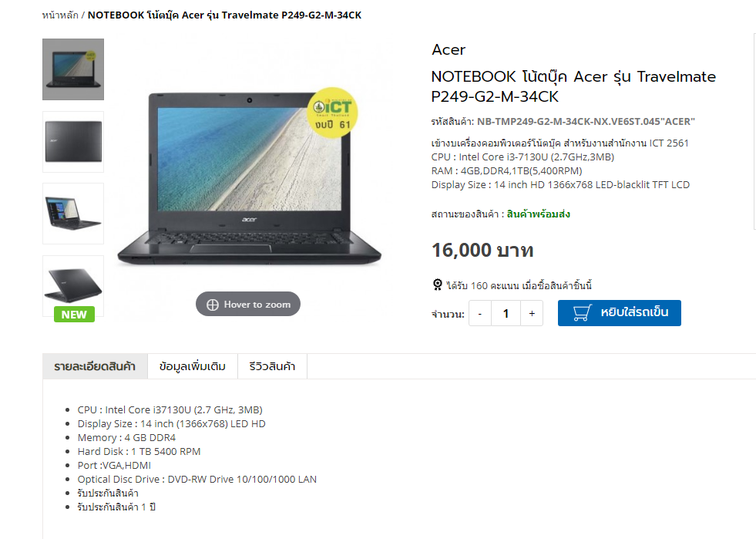Switch to the ข้อมูลเพิ่มเติม tab
Viewport: 756px width, 539px height.
point(193,366)
